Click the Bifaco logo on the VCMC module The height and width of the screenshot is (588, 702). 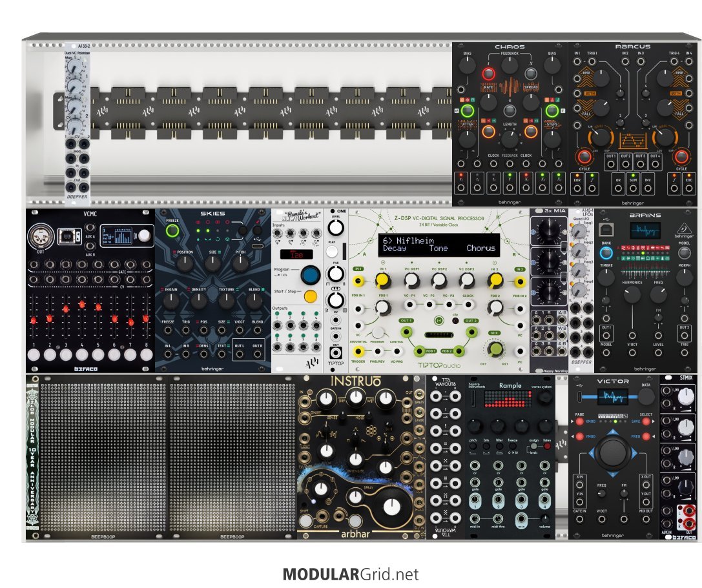pos(85,369)
